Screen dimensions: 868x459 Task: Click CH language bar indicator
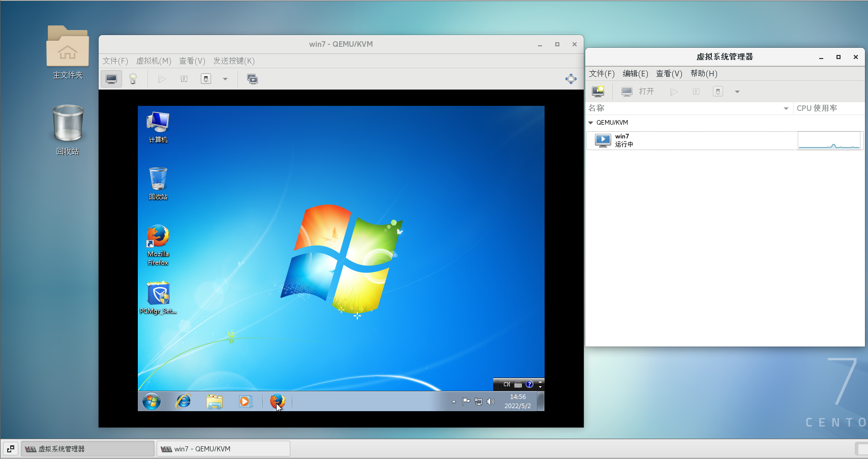point(507,385)
